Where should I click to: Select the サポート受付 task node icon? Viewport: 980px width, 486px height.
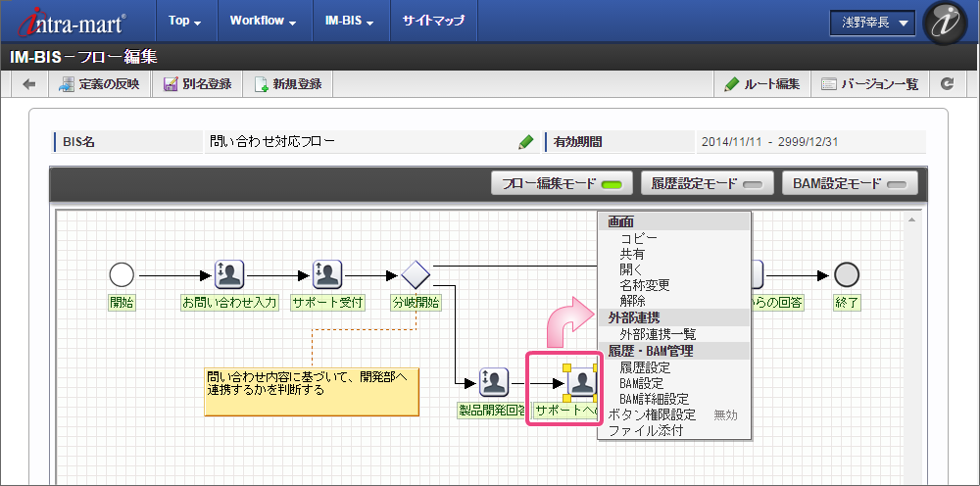327,273
